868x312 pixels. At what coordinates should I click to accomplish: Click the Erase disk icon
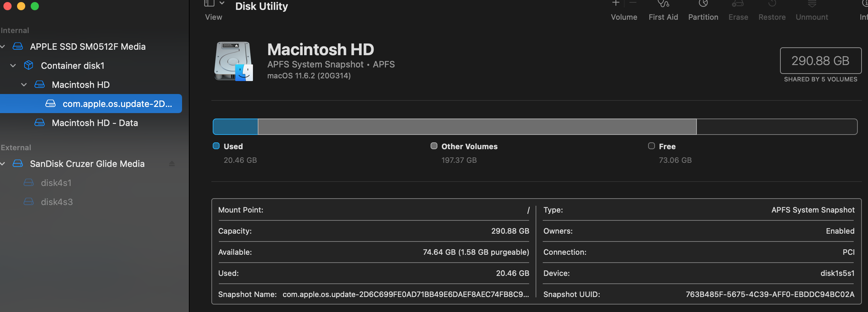pos(738,4)
